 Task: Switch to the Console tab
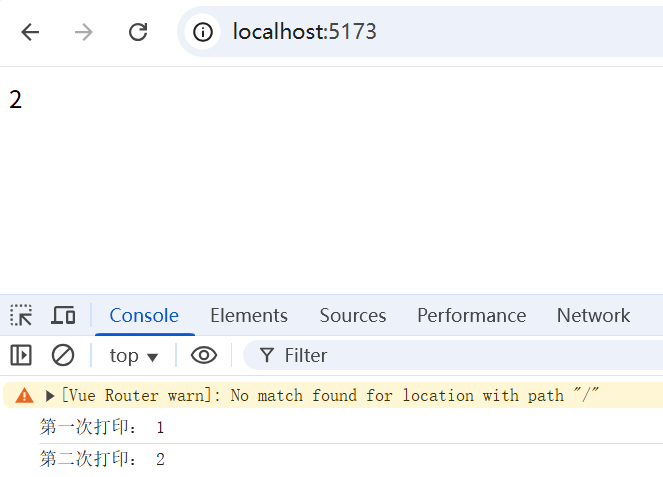[144, 315]
